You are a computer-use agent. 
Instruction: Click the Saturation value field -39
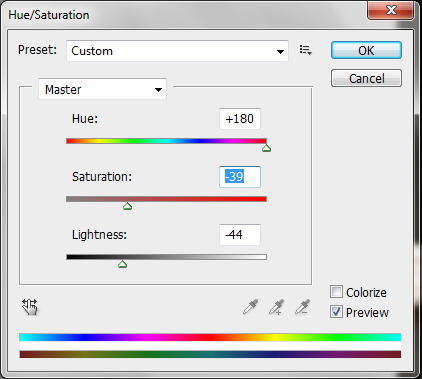(240, 177)
